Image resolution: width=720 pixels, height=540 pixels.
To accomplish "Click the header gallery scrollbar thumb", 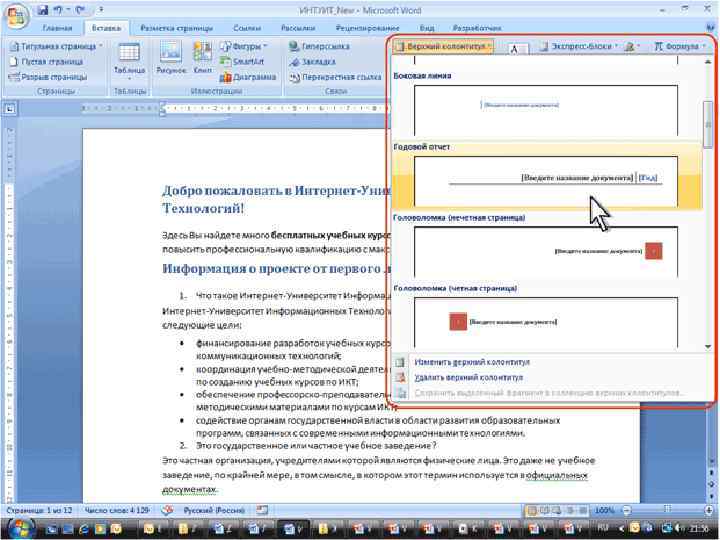I will [x=708, y=124].
